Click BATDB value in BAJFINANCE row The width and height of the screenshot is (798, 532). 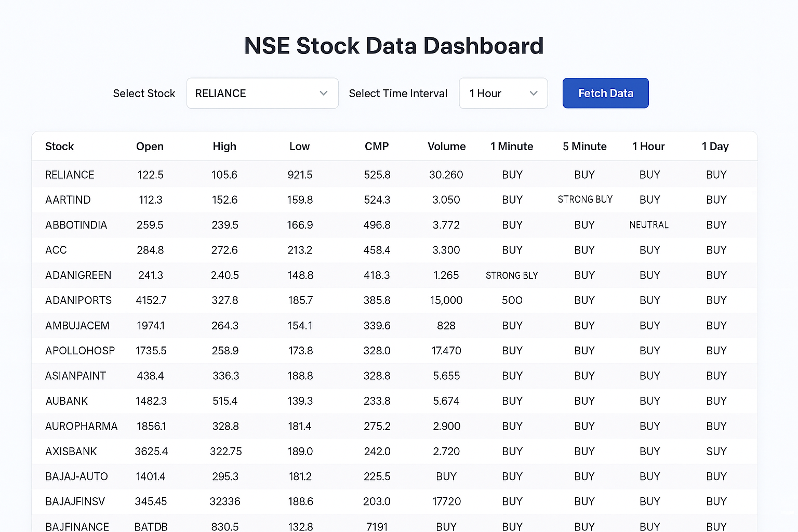[x=151, y=526]
